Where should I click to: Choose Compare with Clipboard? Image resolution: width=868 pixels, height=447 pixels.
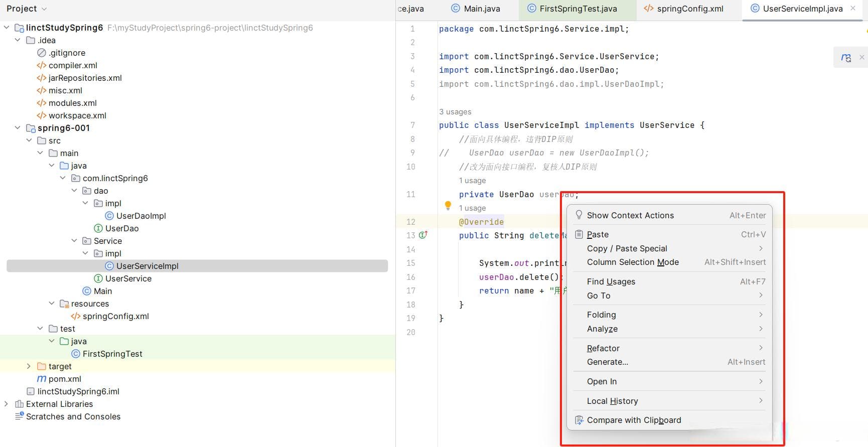(x=670, y=420)
